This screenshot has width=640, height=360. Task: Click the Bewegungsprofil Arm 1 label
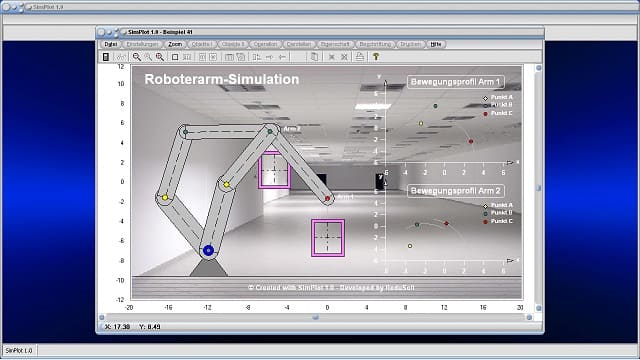pyautogui.click(x=456, y=82)
